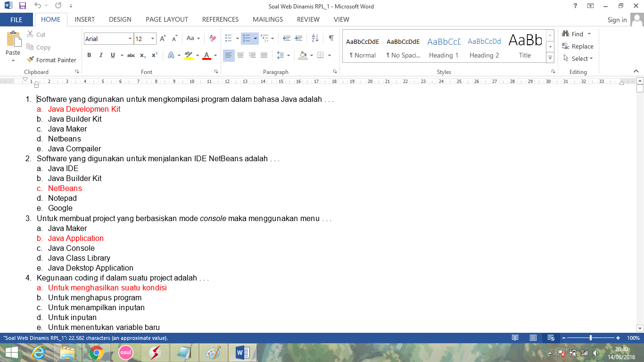Image resolution: width=644 pixels, height=362 pixels.
Task: Open the font name dropdown
Action: (131, 38)
